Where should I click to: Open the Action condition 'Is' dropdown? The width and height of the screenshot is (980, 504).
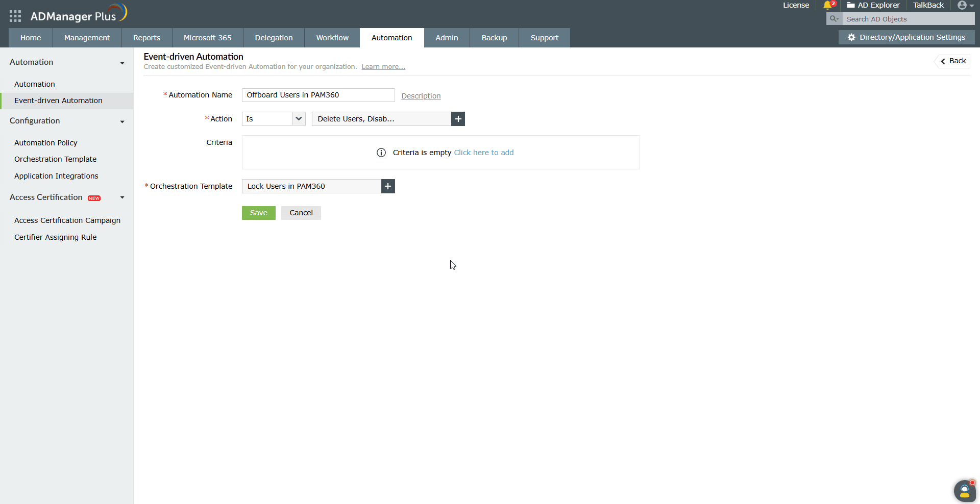pyautogui.click(x=274, y=119)
